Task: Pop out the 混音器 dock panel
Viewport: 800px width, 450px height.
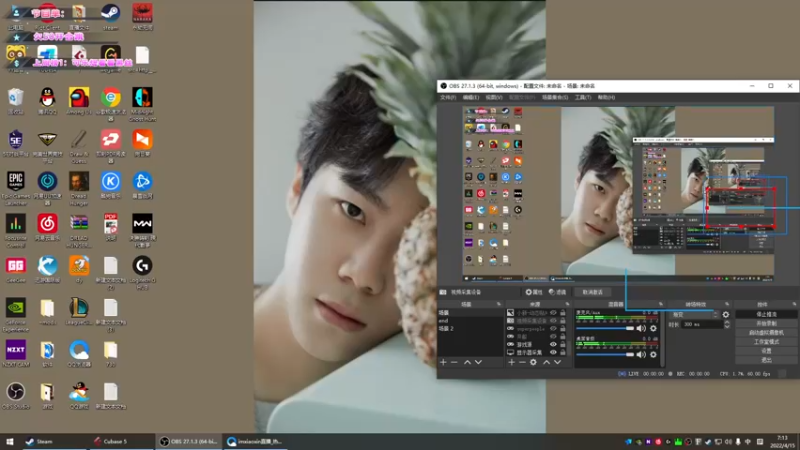Action: [x=660, y=304]
